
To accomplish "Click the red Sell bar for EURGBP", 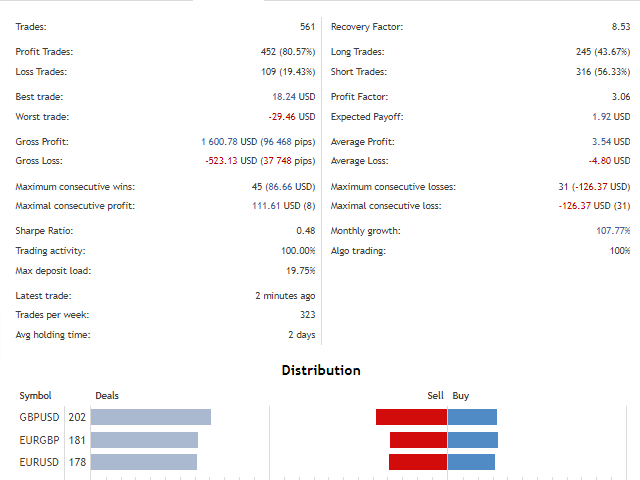I will tap(418, 440).
